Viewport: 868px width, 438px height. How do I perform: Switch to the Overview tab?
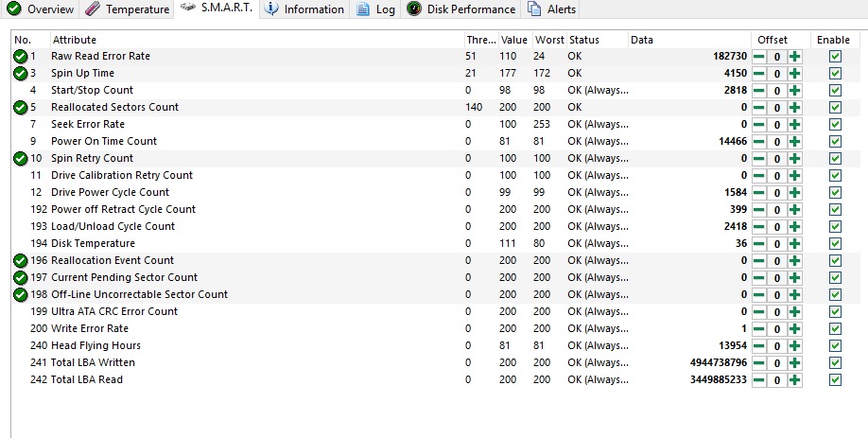[40, 9]
